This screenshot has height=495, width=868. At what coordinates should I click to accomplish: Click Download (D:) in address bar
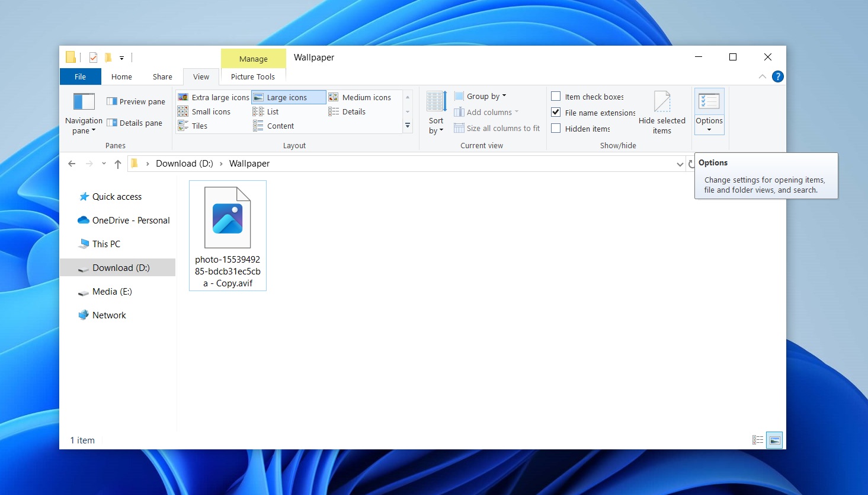(184, 164)
